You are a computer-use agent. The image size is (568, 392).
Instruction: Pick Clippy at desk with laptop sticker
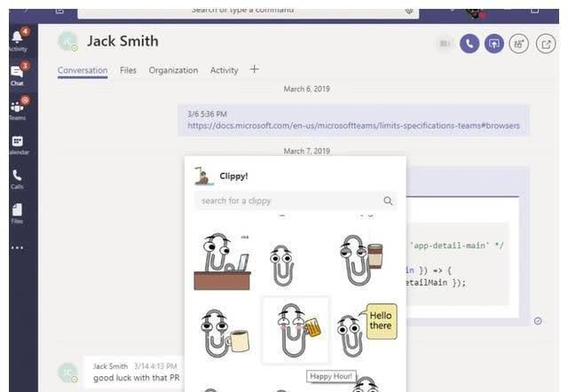[222, 262]
